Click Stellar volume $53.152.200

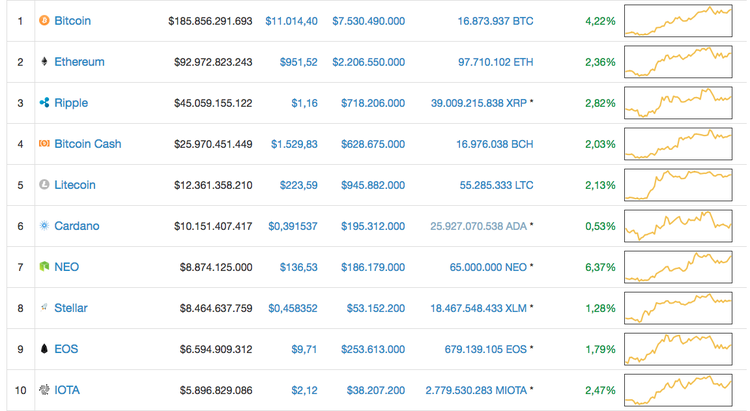point(376,308)
